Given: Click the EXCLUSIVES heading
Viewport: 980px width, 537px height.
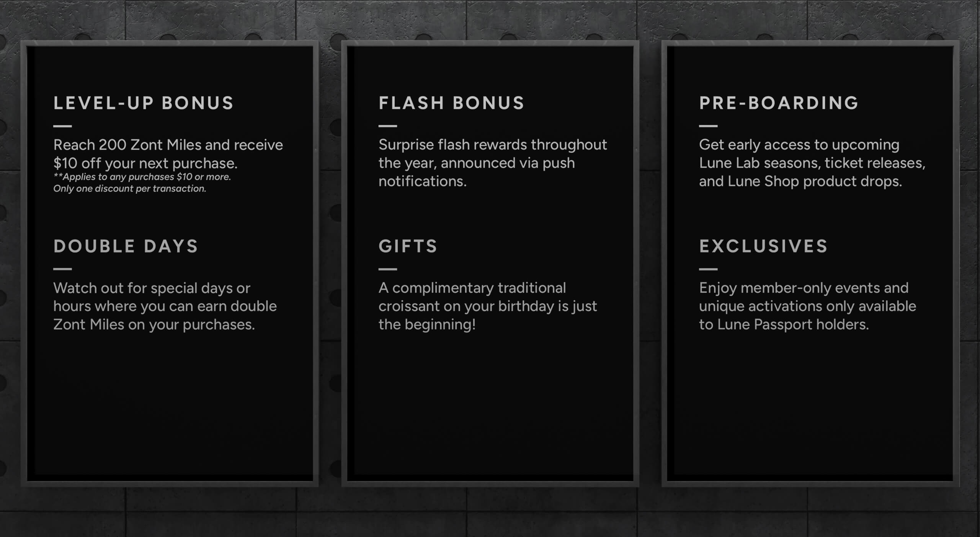Looking at the screenshot, I should coord(763,246).
